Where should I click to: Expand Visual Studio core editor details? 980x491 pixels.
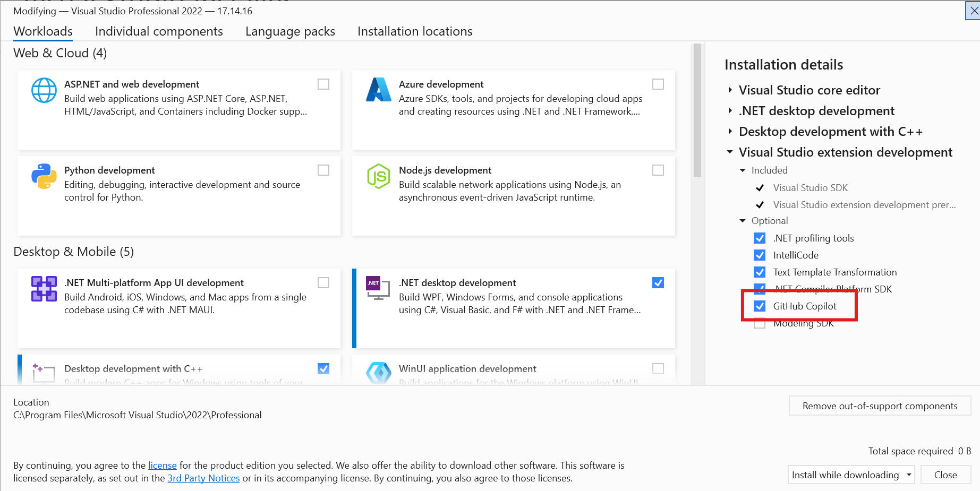point(730,90)
